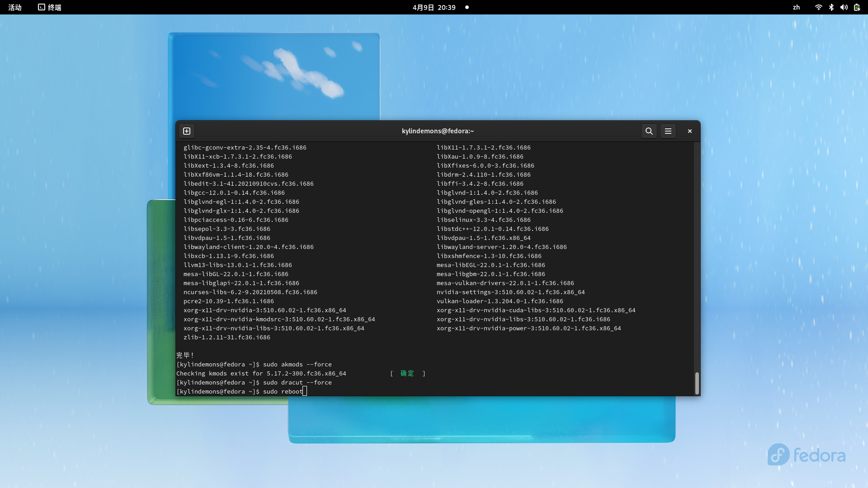
Task: Open a new terminal tab
Action: [187, 131]
